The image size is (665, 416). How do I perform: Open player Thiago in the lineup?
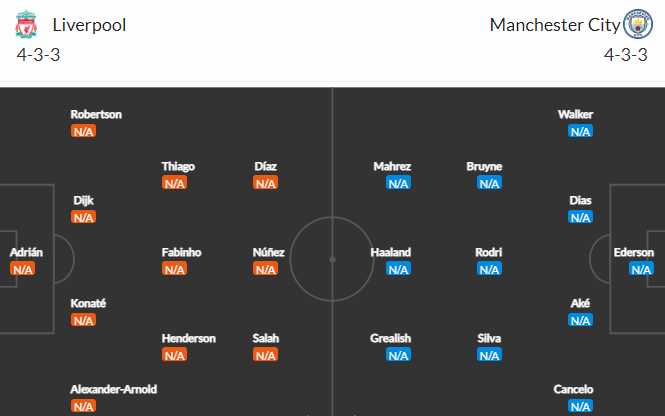tap(178, 166)
